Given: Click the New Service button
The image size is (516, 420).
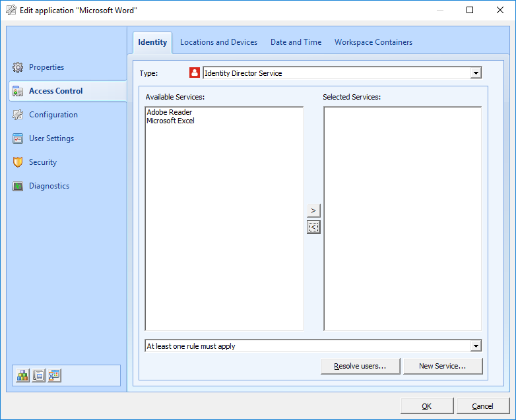Looking at the screenshot, I should pyautogui.click(x=442, y=366).
